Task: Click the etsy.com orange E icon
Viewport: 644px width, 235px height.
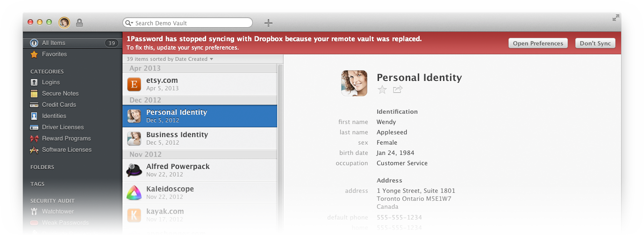Action: pyautogui.click(x=134, y=84)
